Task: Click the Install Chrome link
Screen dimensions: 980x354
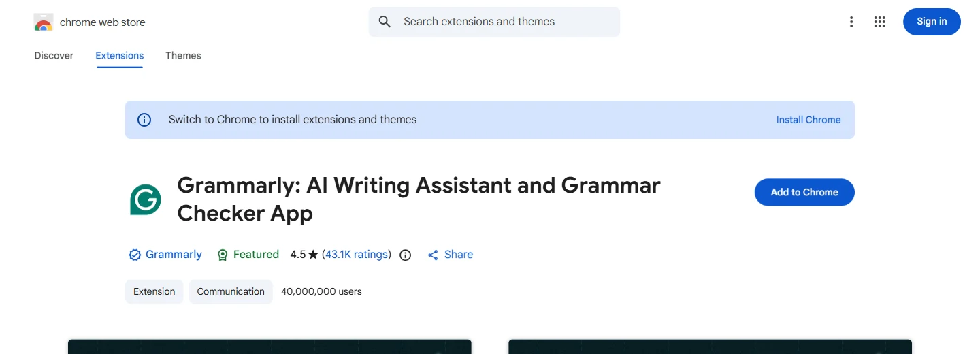Action: click(808, 120)
